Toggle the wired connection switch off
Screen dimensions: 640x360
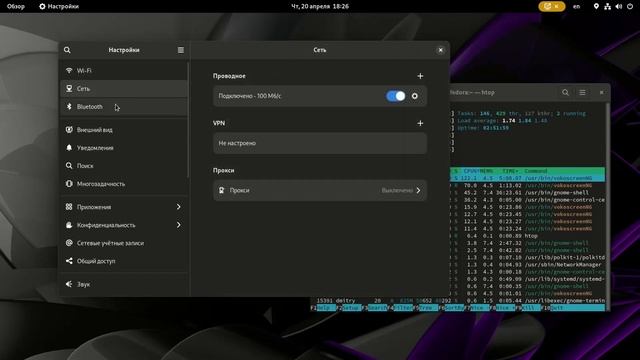pos(396,96)
